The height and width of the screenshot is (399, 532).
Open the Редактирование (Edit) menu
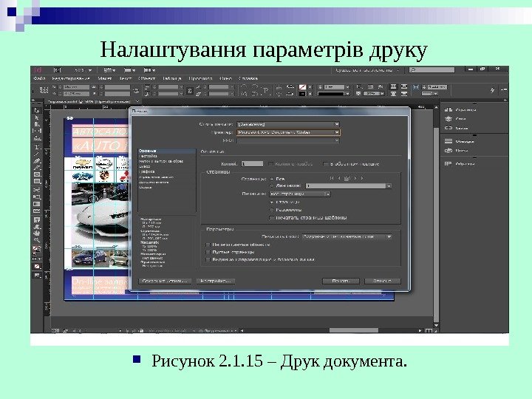point(71,78)
